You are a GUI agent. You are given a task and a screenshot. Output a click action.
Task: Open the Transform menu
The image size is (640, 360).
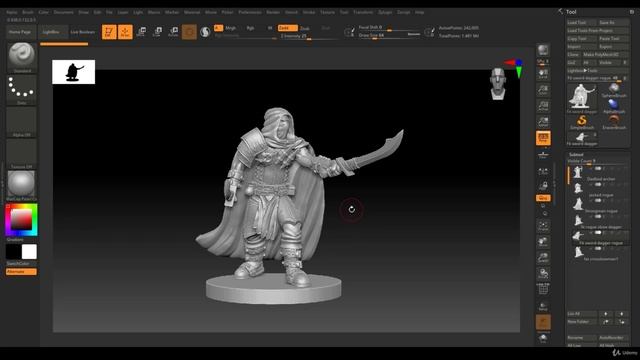tap(363, 12)
